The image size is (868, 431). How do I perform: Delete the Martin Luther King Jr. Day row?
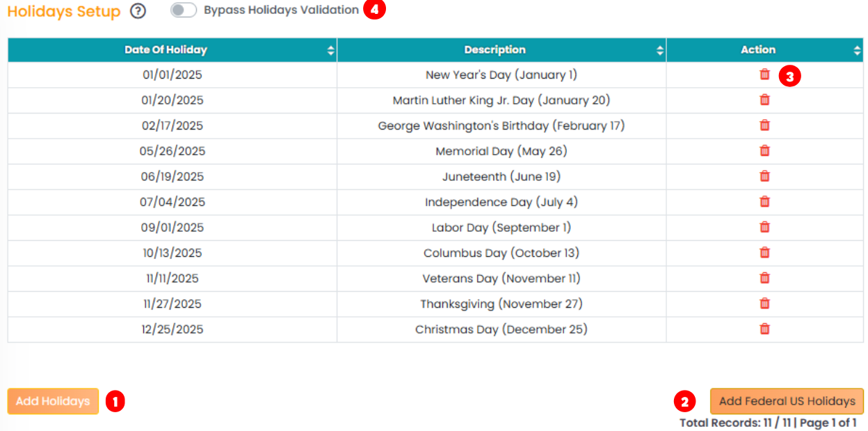(764, 100)
